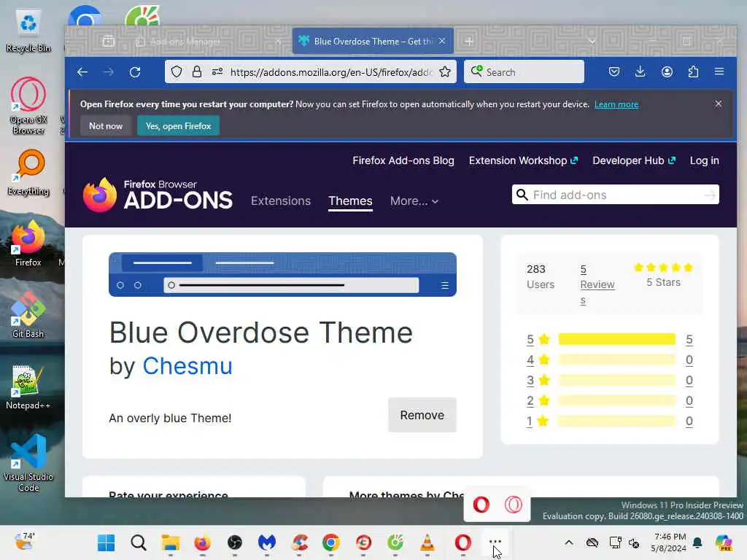Open the Firefox Add-ons Blog link
The height and width of the screenshot is (560, 747).
pos(403,160)
